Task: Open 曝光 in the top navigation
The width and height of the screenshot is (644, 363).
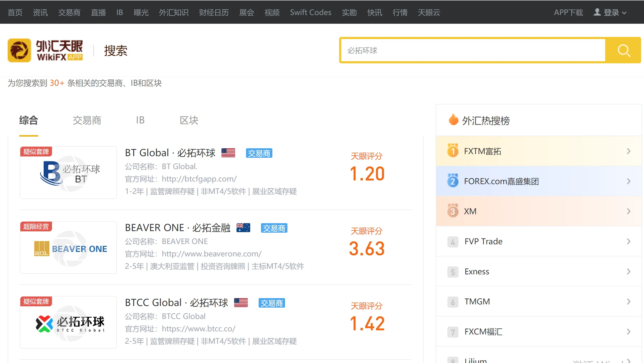Action: [141, 12]
